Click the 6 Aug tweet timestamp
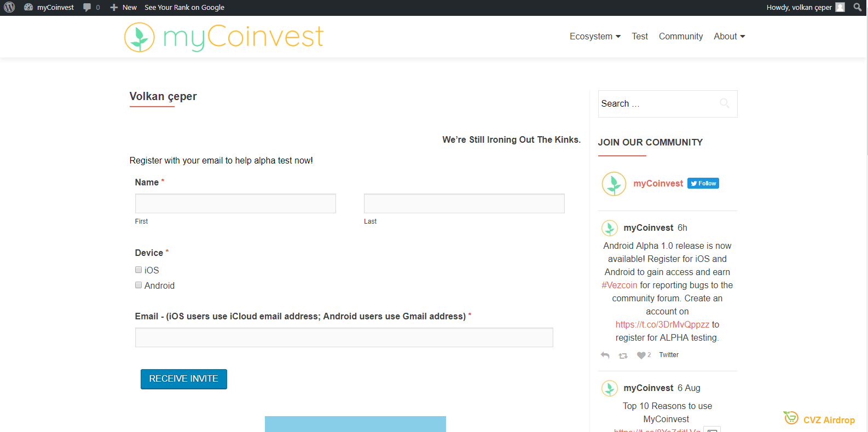The image size is (868, 432). [x=689, y=388]
